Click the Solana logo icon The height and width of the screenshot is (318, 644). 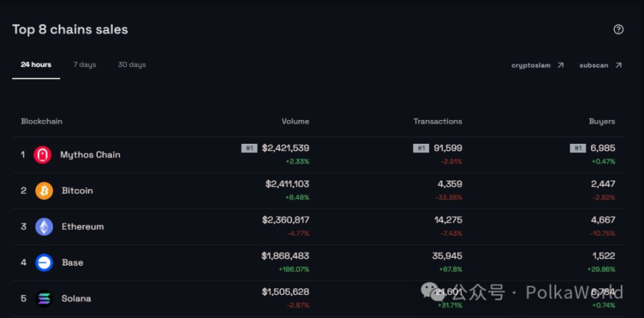(x=44, y=299)
